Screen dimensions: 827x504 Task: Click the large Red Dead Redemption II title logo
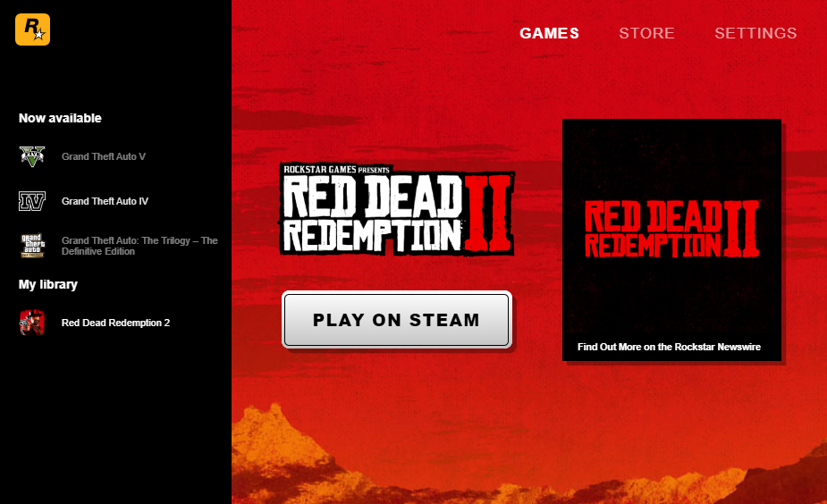click(x=397, y=209)
